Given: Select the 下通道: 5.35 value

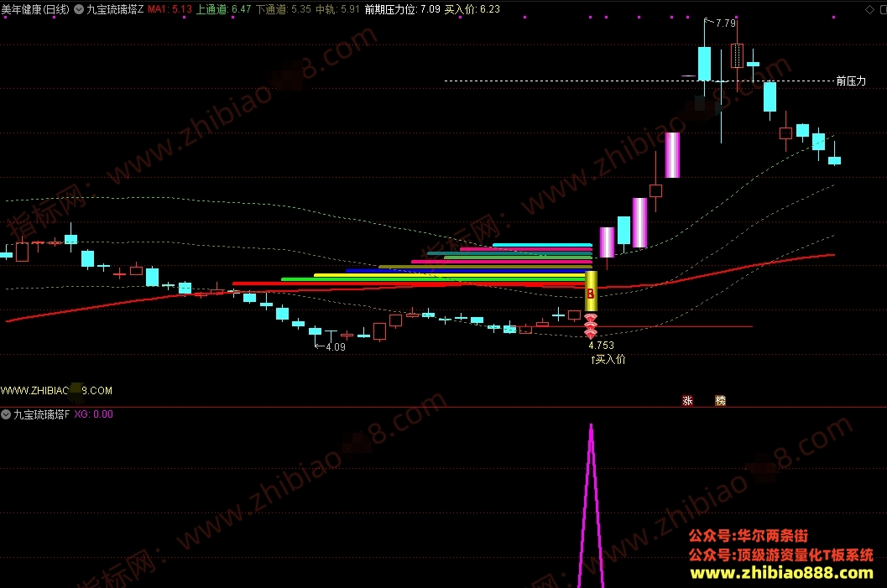Looking at the screenshot, I should (x=284, y=9).
